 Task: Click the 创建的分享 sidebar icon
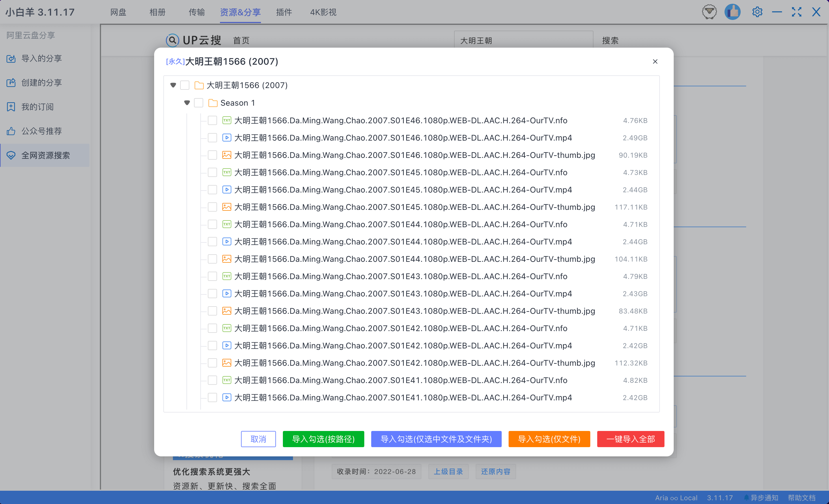tap(11, 83)
